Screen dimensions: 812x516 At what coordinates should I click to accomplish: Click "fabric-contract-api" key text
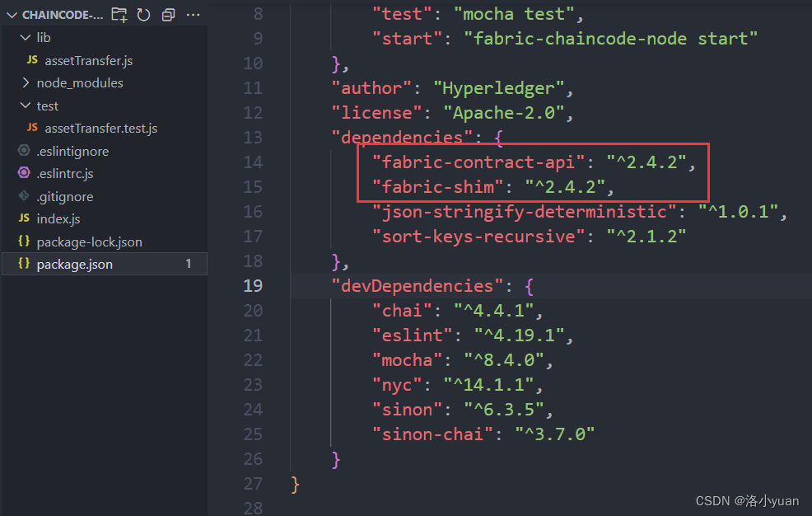pos(478,162)
